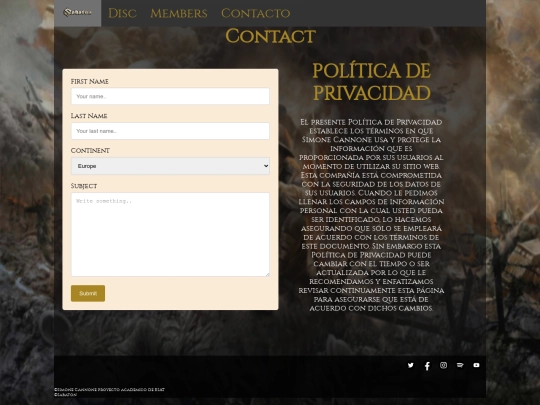Open the Facebook icon in footer
Image resolution: width=540 pixels, height=405 pixels.
coord(427,366)
